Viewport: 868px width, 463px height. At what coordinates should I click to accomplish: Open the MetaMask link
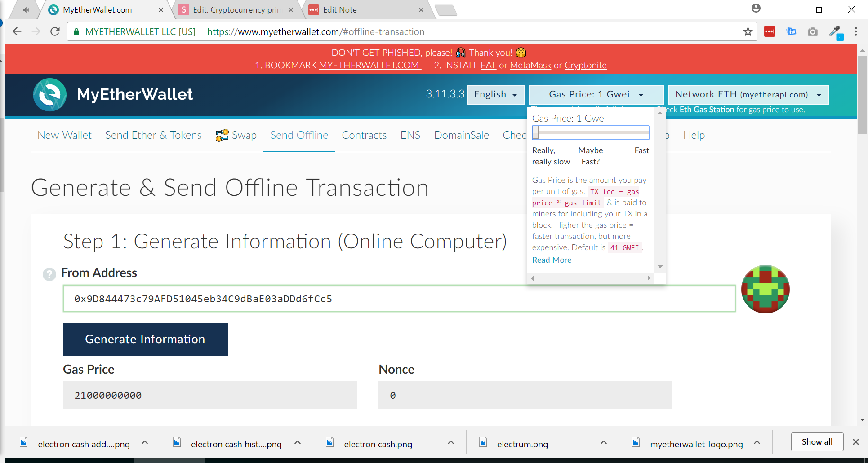point(530,65)
